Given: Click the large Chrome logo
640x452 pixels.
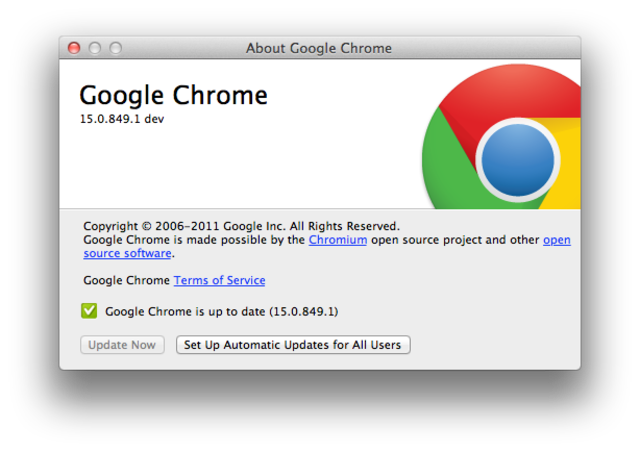Looking at the screenshot, I should pos(502,136).
